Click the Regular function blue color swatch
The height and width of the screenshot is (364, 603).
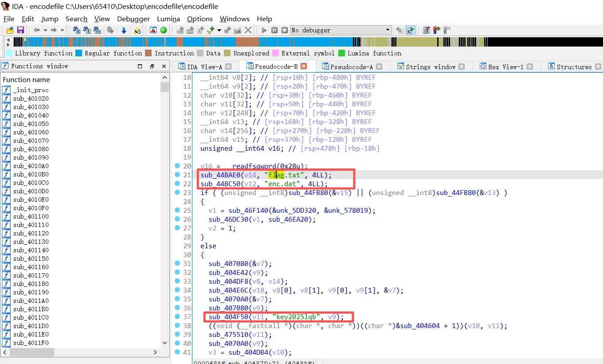pos(79,53)
